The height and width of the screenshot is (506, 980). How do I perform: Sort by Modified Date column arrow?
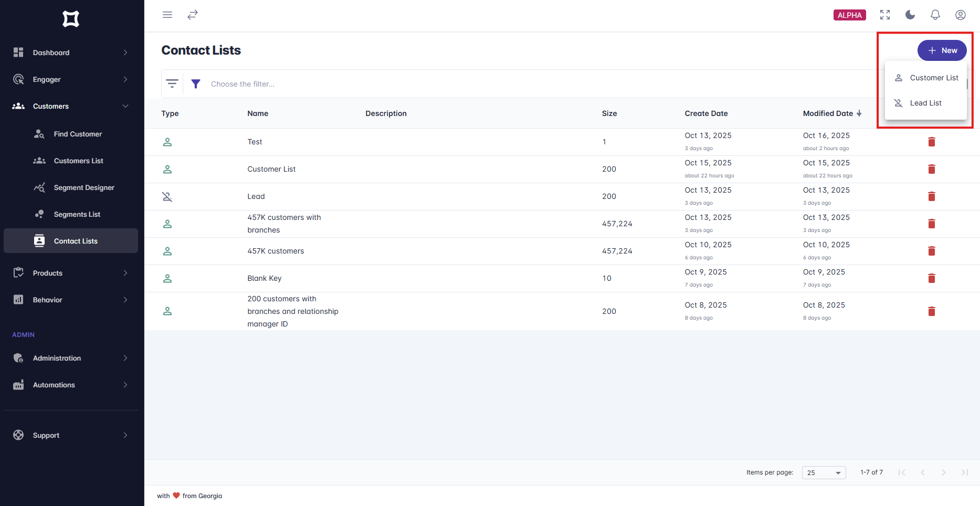tap(859, 113)
